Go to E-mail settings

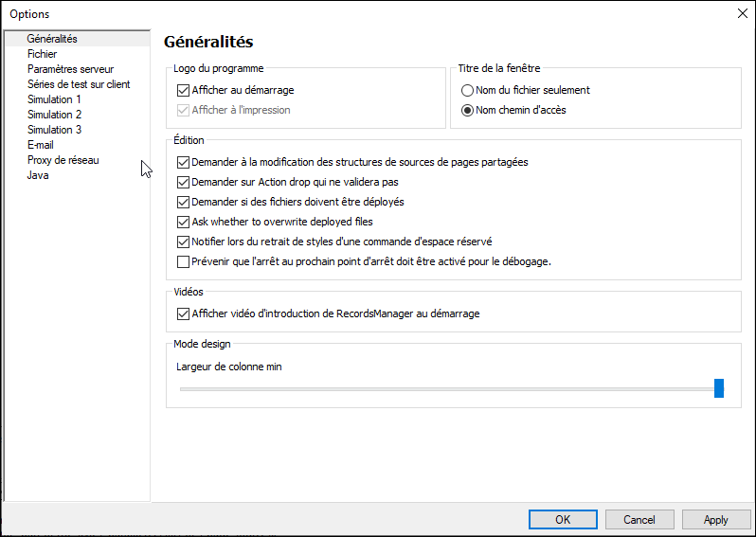point(41,145)
